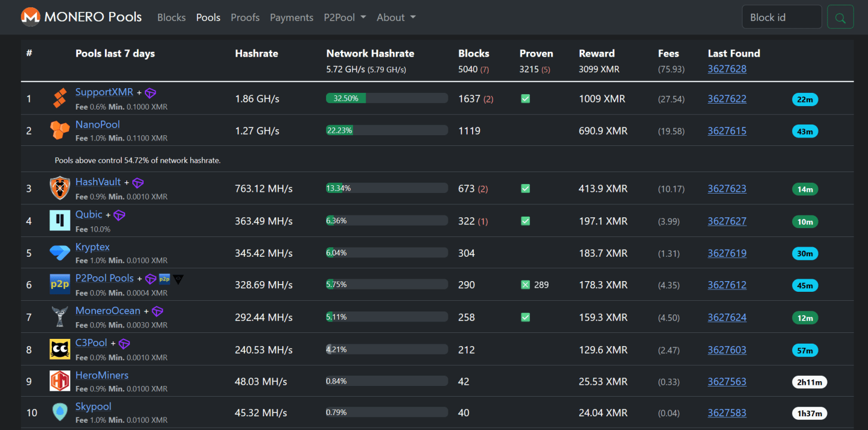Focus the Block id search field

click(782, 17)
